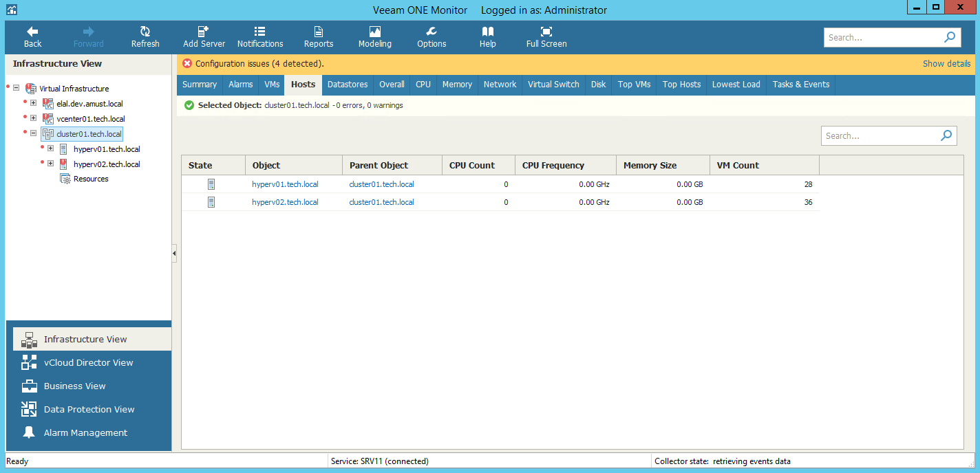Click the state icon in hyperv01 table row
Viewport: 980px width, 473px height.
pos(212,184)
